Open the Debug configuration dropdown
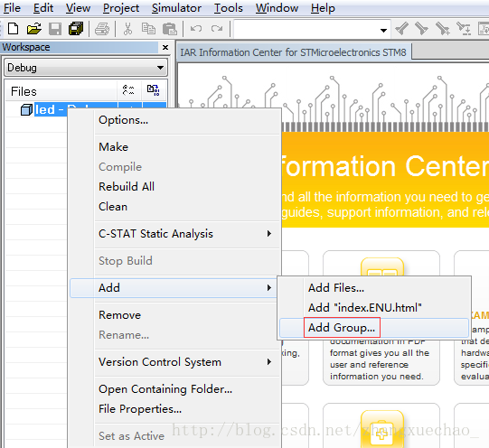The width and height of the screenshot is (489, 448). 160,68
